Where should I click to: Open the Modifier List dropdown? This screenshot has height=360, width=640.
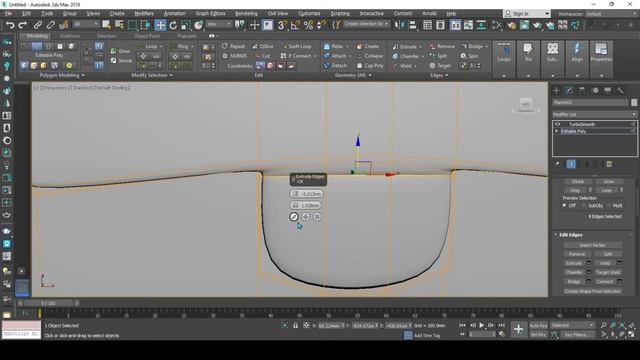[595, 114]
